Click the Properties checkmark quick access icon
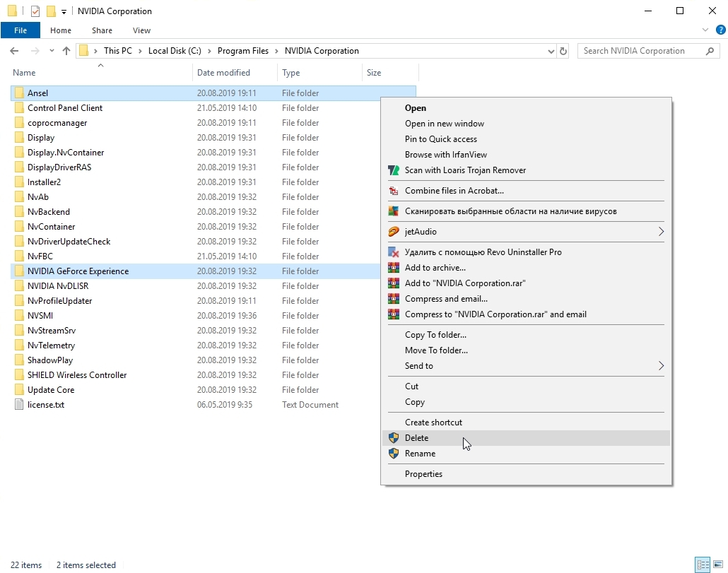Screen dimensions: 728x573 coord(35,11)
